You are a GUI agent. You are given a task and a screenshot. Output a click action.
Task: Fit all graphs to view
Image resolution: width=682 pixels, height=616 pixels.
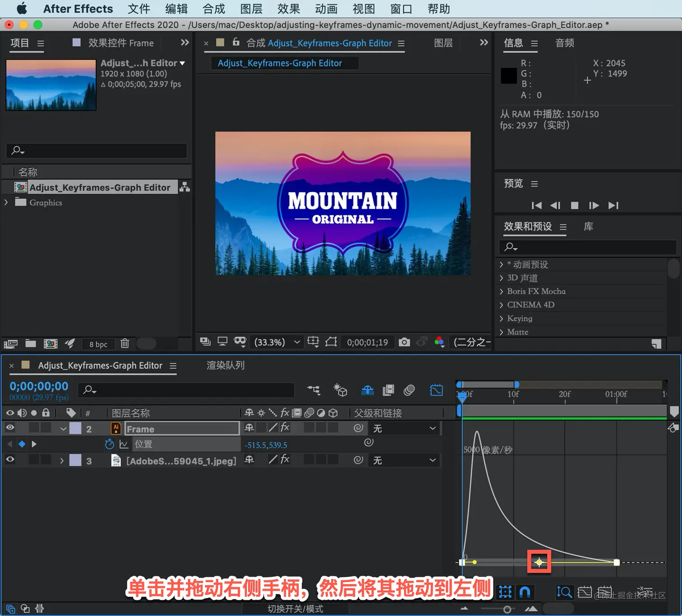point(604,592)
